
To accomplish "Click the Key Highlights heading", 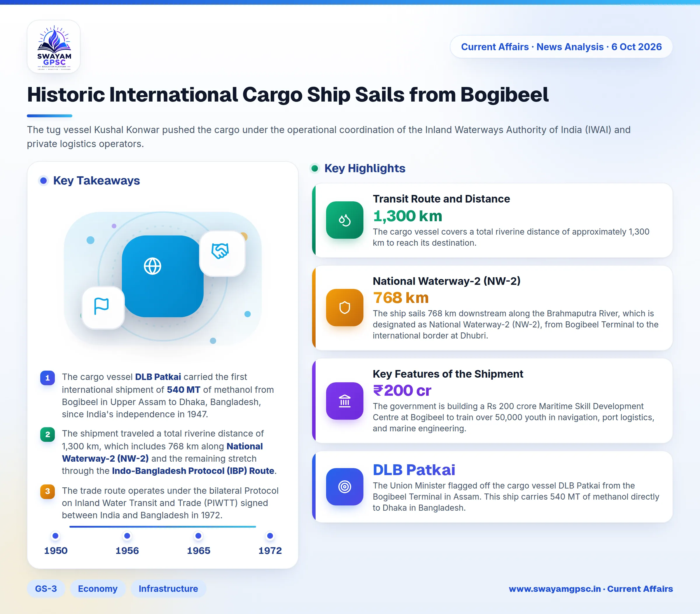I will 365,168.
